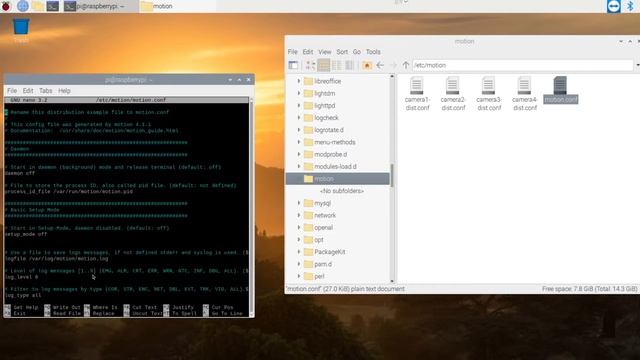Expand the lightdm folder tree node
640x360 pixels.
point(299,93)
